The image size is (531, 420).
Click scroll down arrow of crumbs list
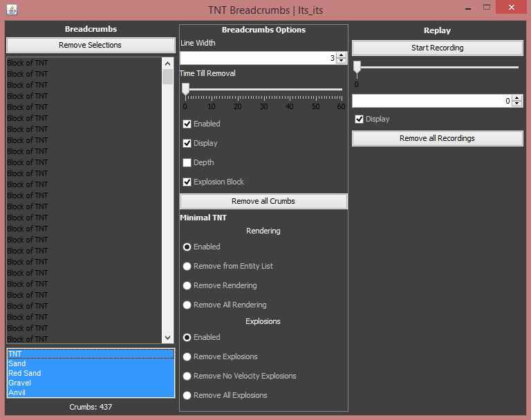coord(167,338)
